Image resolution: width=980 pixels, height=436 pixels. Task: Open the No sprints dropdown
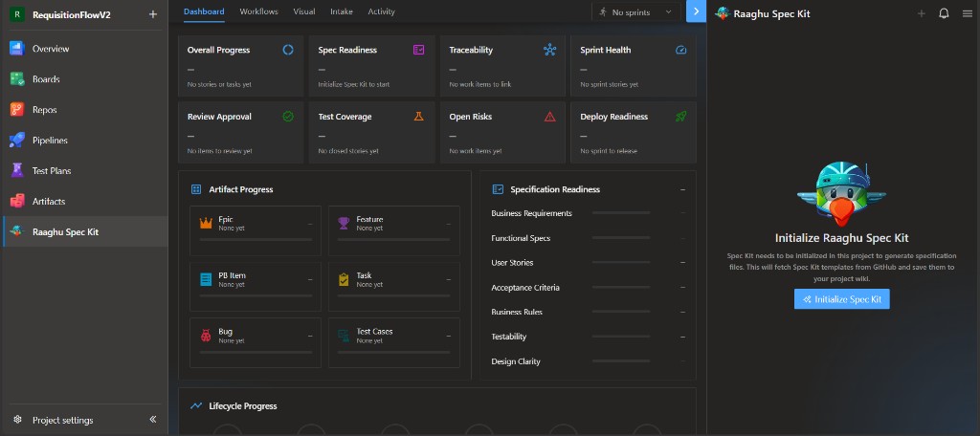tap(635, 11)
